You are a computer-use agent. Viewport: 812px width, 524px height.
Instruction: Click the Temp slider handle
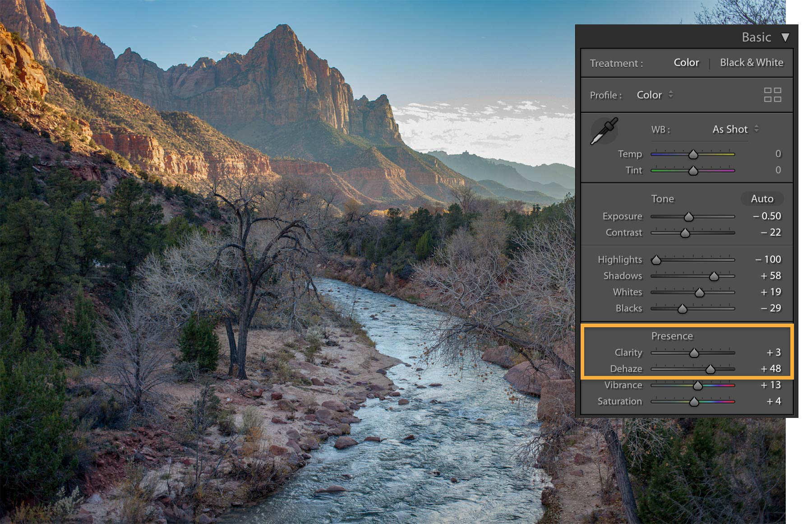692,154
